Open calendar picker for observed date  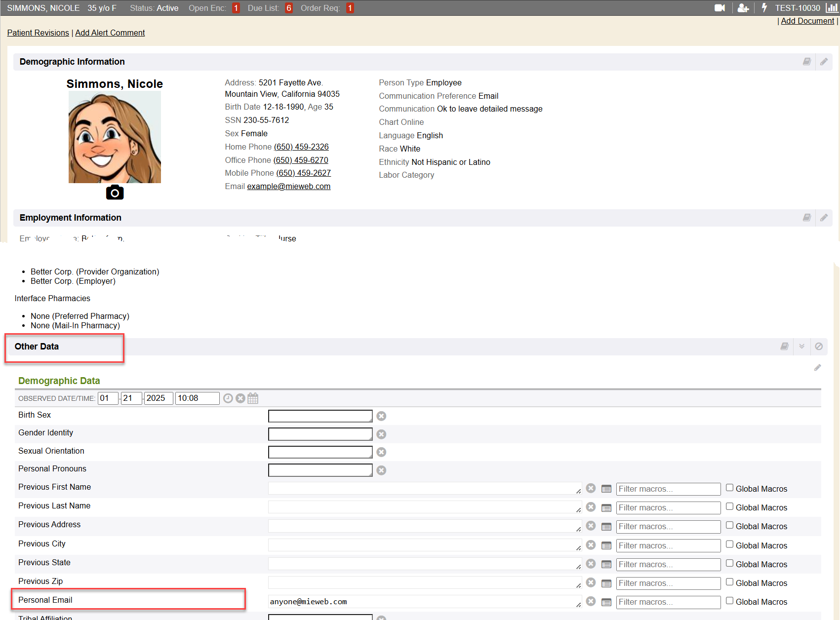tap(253, 398)
